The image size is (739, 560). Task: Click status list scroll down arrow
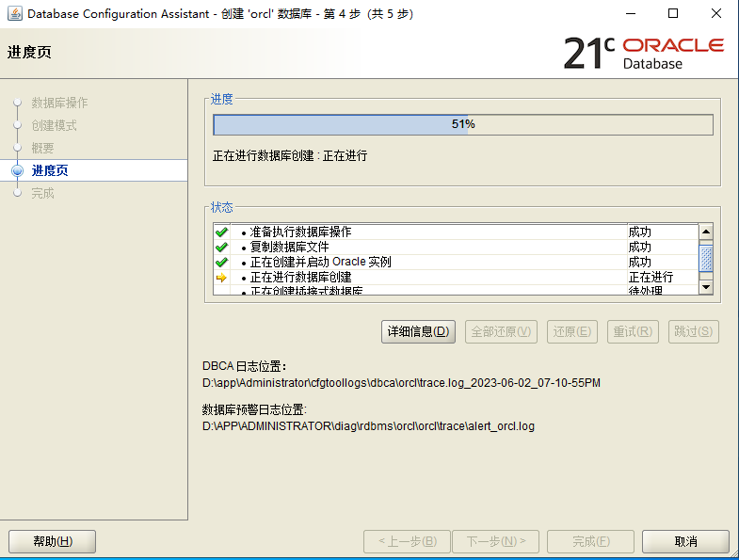pos(706,287)
